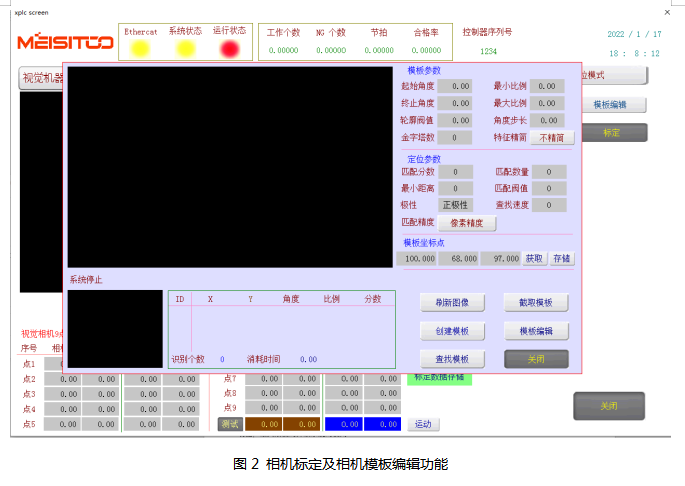Toggle the 特征精简 button labeled 不精简
The height and width of the screenshot is (486, 685).
click(x=551, y=138)
